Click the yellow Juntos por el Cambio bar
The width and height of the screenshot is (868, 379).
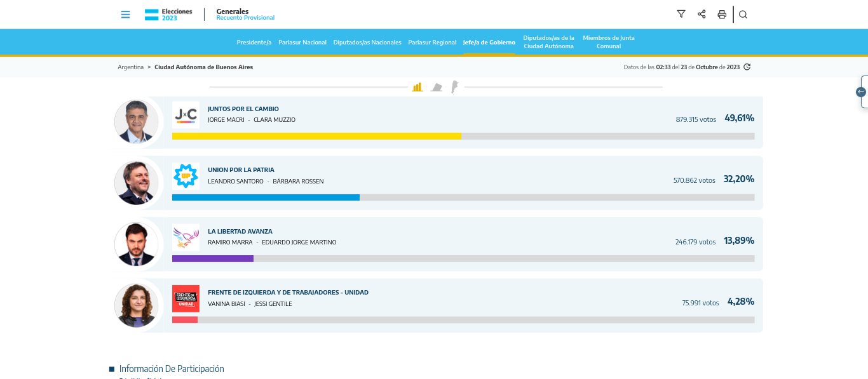point(316,136)
